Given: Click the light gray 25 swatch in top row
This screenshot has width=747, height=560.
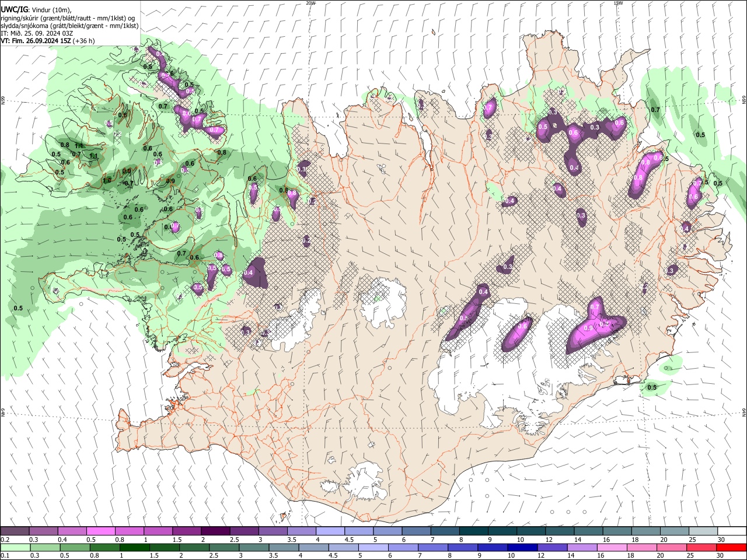Looking at the screenshot, I should click(x=703, y=531).
